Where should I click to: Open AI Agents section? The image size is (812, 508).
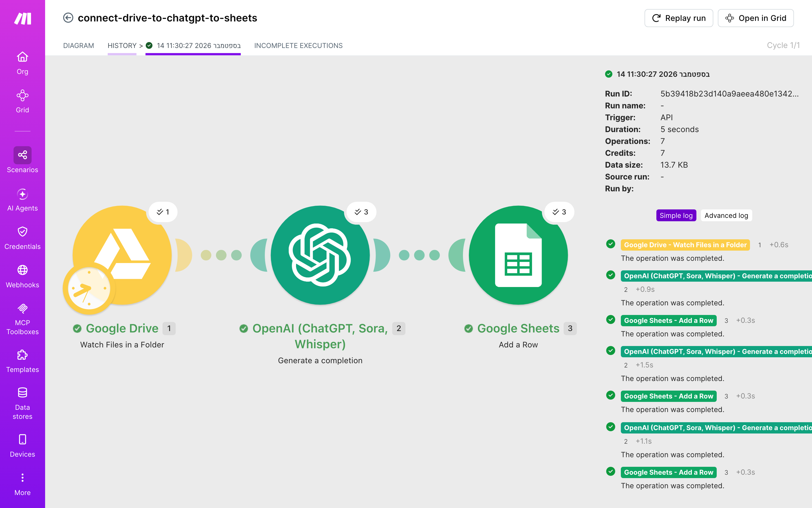(x=23, y=200)
